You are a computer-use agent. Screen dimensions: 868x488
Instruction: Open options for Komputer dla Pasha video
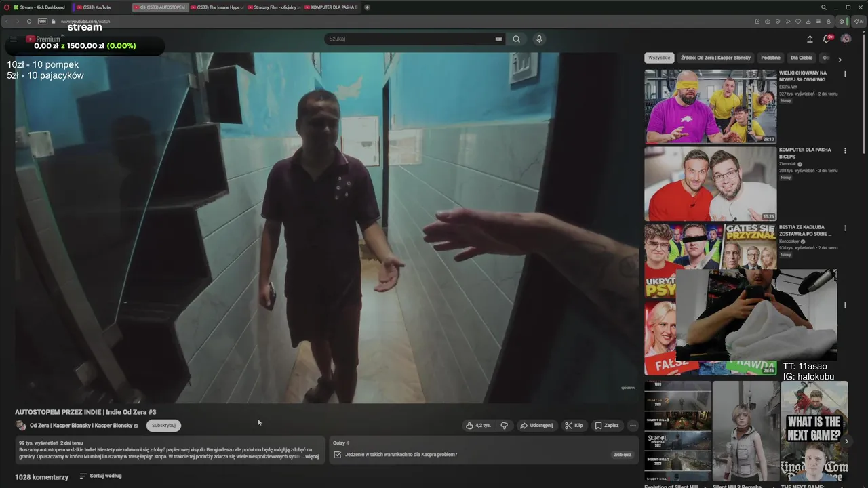(845, 151)
